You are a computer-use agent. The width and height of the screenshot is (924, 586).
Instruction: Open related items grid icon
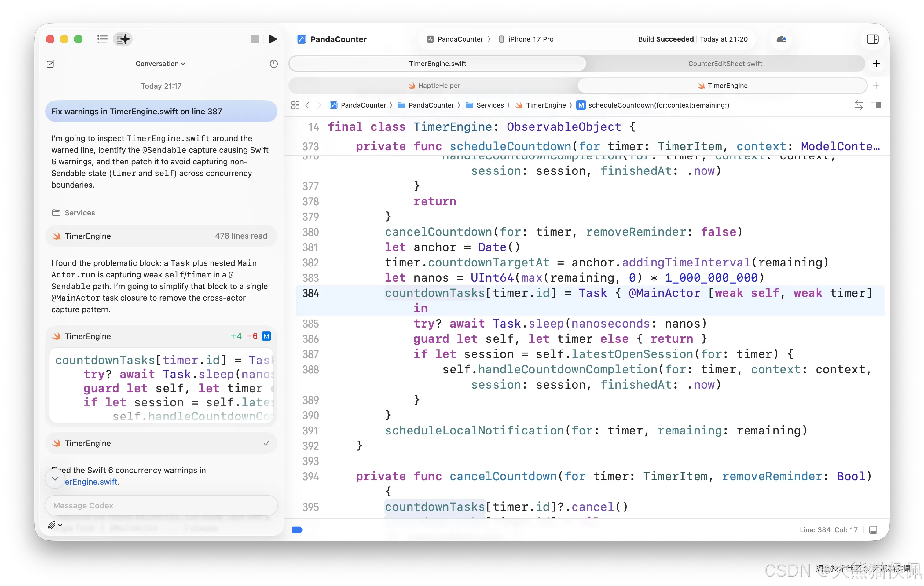click(295, 105)
